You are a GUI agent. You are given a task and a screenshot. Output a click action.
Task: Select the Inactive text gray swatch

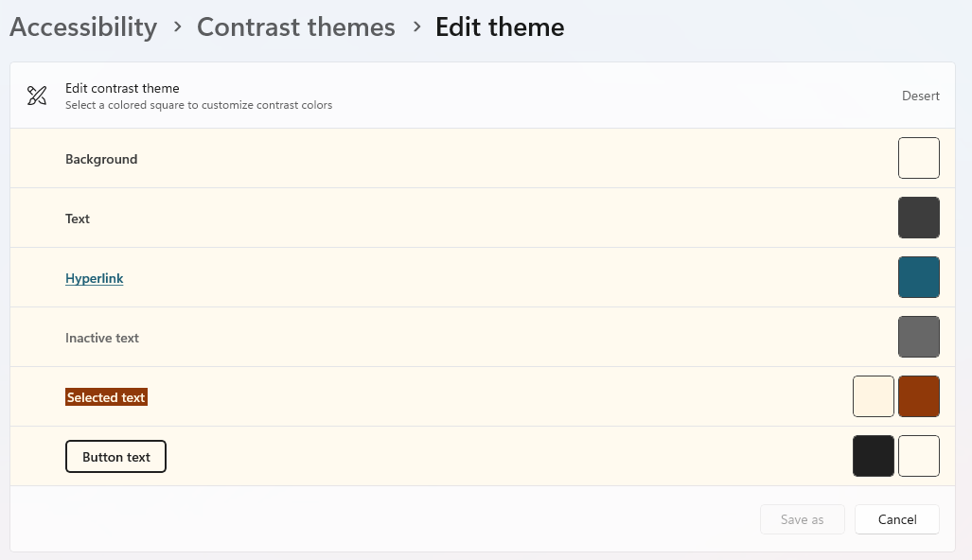(918, 337)
